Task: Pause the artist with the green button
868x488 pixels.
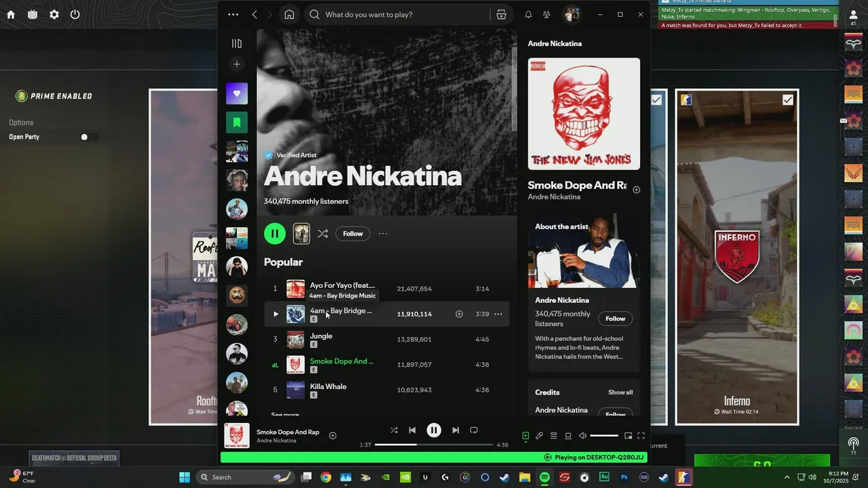Action: 275,234
